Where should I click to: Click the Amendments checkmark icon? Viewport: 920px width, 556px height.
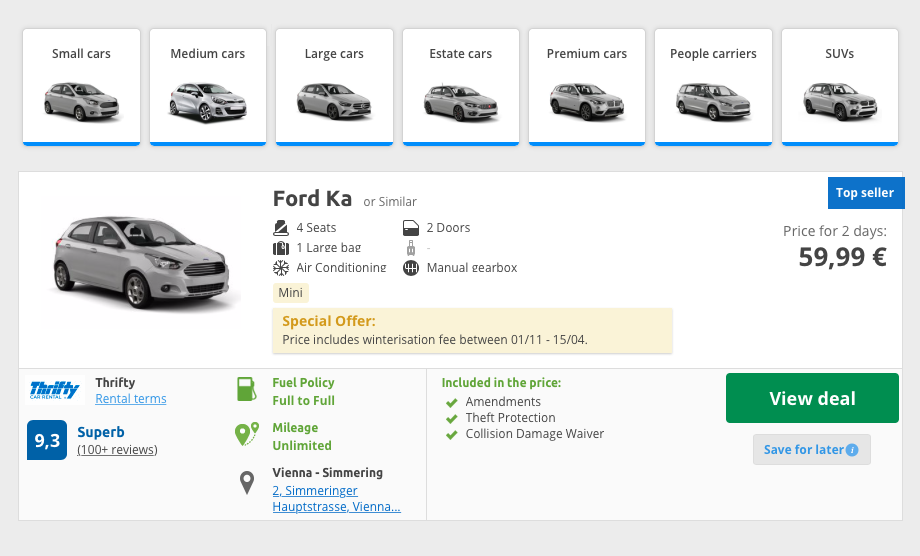coord(451,402)
